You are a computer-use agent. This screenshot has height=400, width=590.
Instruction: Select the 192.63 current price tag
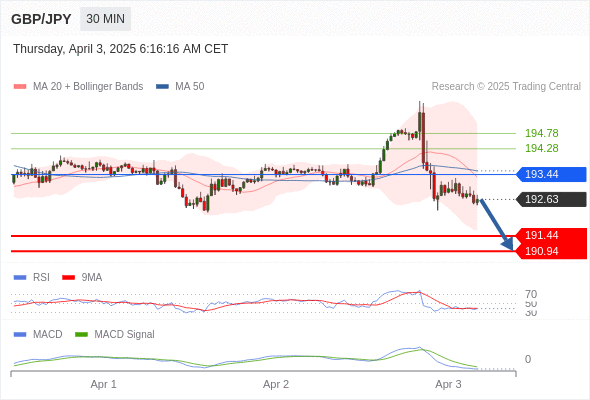pyautogui.click(x=551, y=199)
